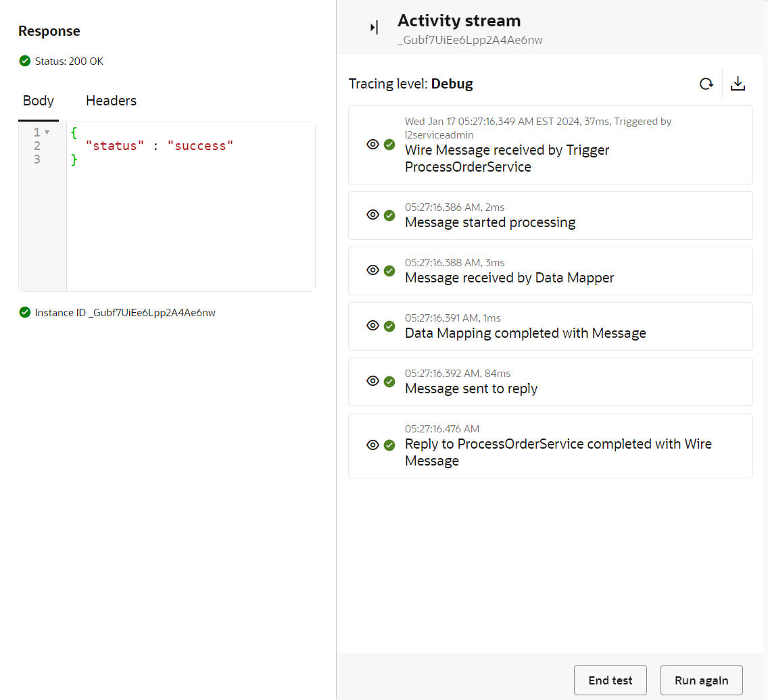Switch to the Body tab
The image size is (768, 700).
coord(39,101)
